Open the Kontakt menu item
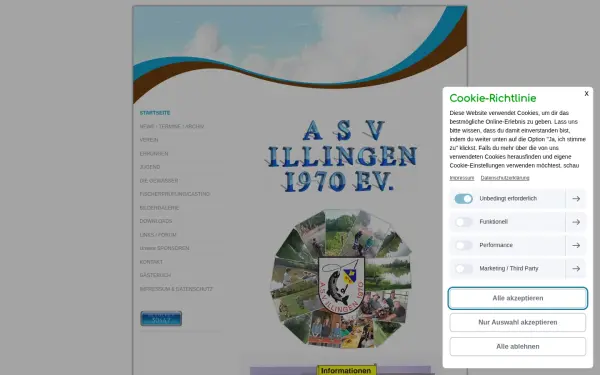This screenshot has width=600, height=375. (x=151, y=262)
